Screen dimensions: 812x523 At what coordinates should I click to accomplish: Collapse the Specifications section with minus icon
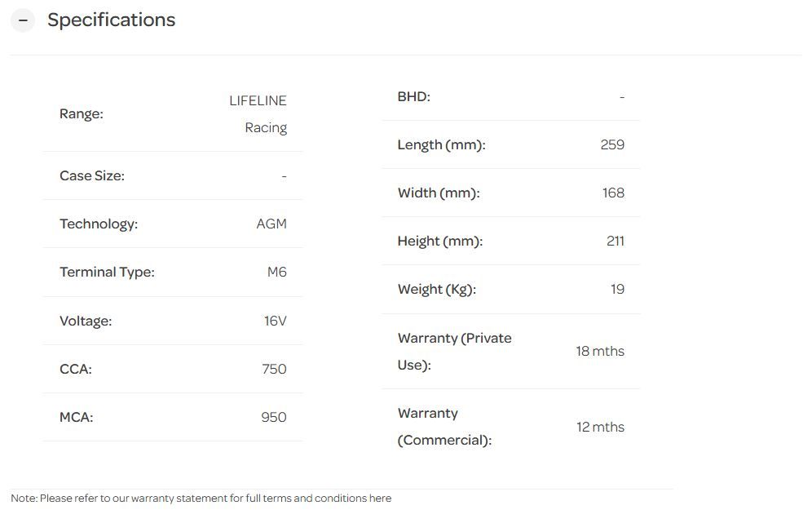pyautogui.click(x=23, y=20)
